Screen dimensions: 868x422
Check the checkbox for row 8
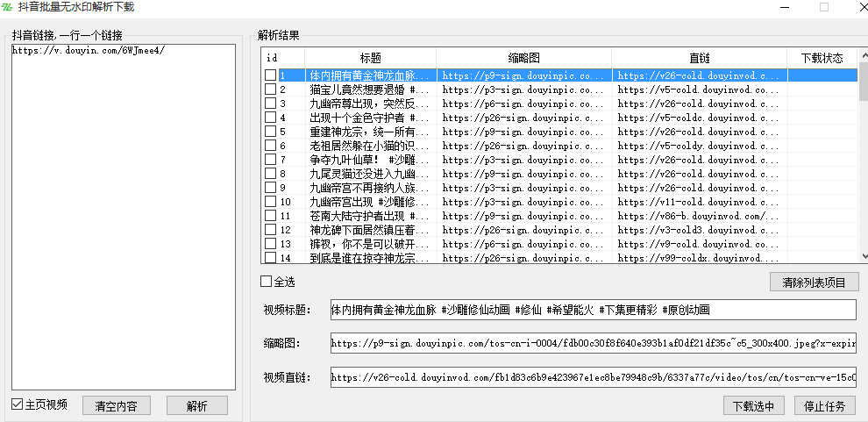tap(270, 174)
